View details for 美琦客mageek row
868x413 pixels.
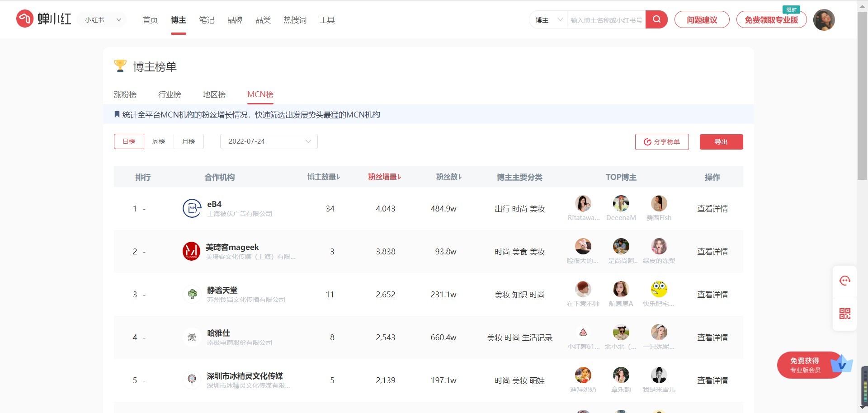tap(712, 252)
